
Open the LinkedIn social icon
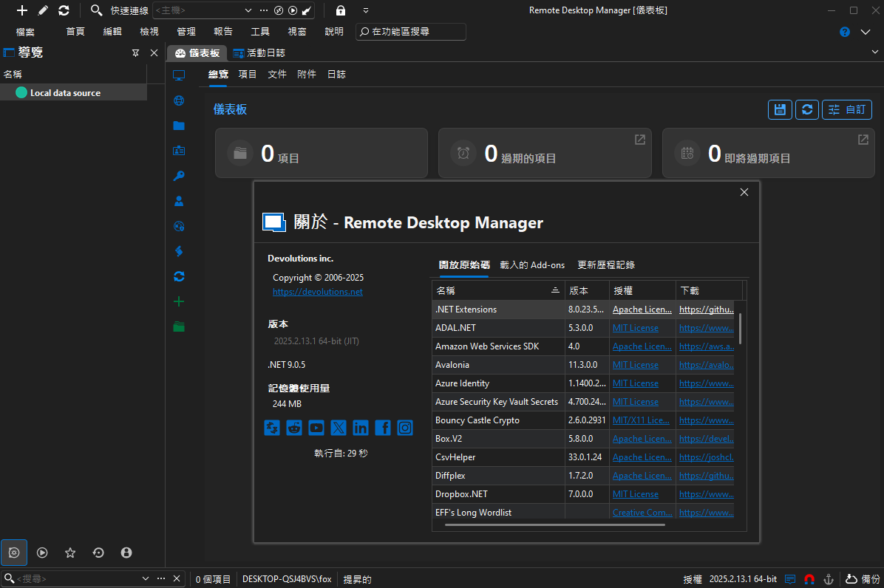360,428
